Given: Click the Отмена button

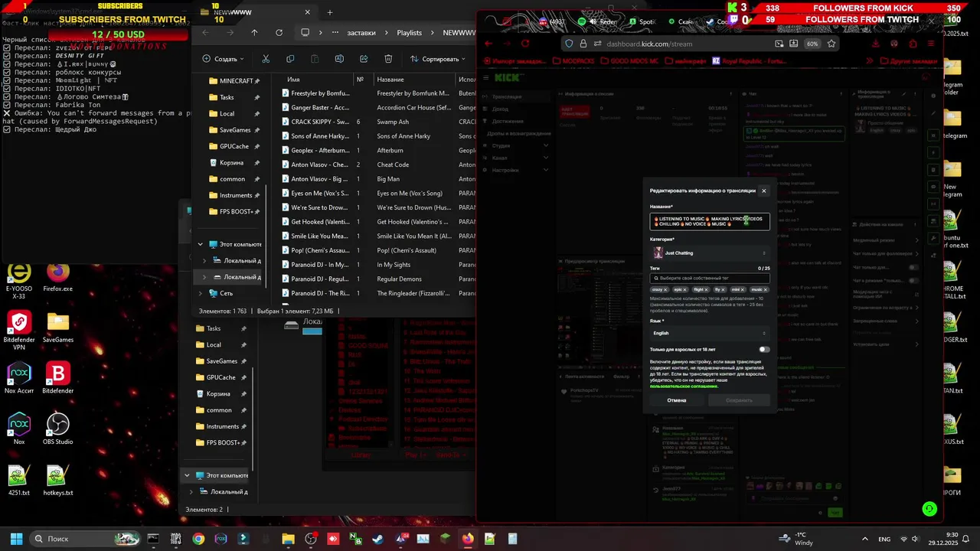Looking at the screenshot, I should (x=677, y=400).
